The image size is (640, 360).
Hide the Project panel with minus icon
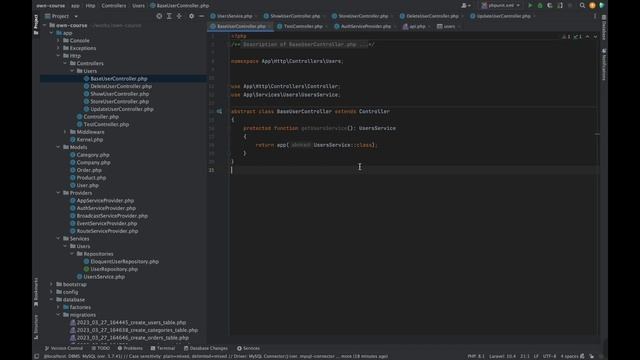click(x=202, y=16)
